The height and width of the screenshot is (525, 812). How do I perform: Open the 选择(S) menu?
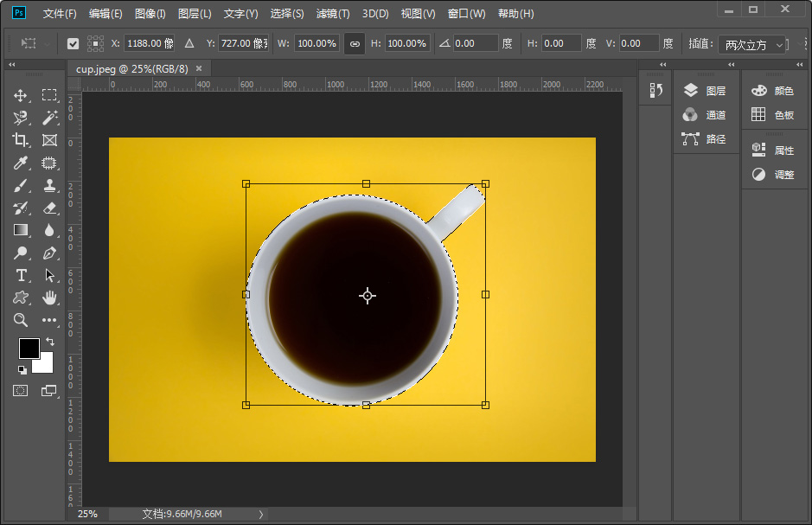coord(287,14)
